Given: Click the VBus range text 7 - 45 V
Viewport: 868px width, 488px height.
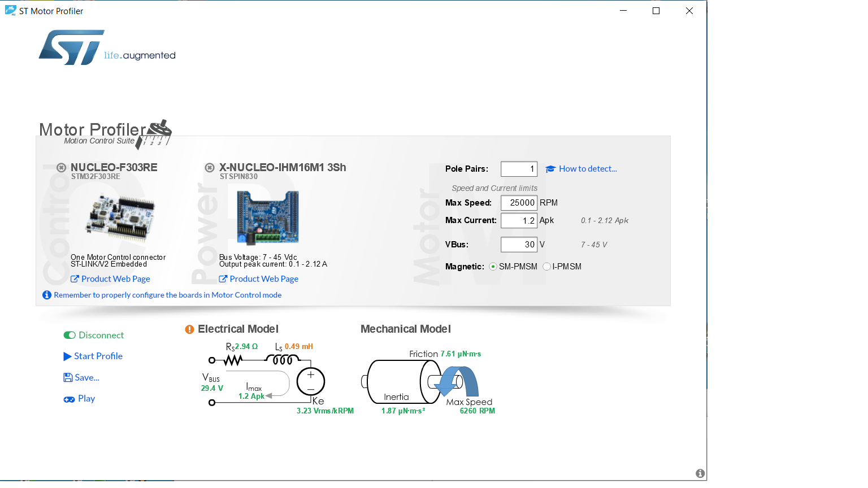Looking at the screenshot, I should (x=594, y=245).
